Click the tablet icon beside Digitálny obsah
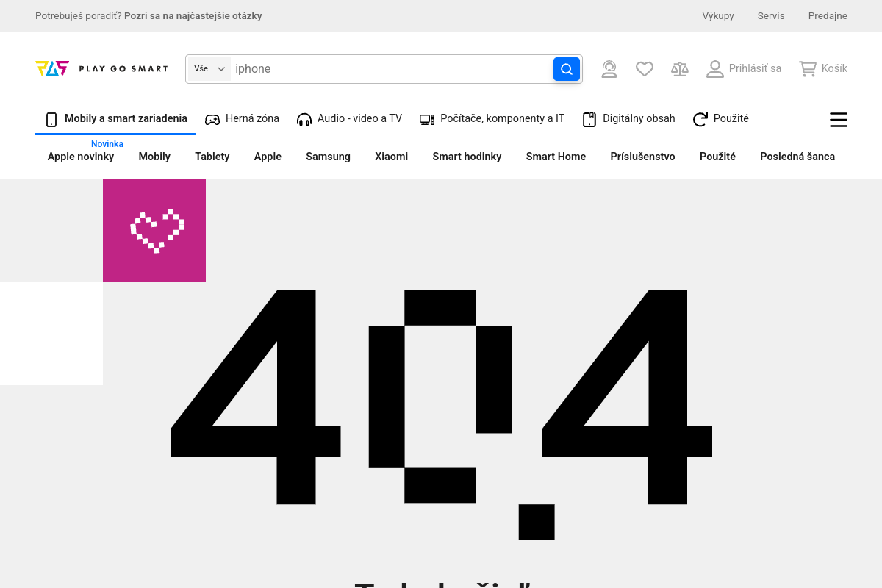Viewport: 882px width, 588px height. point(589,120)
